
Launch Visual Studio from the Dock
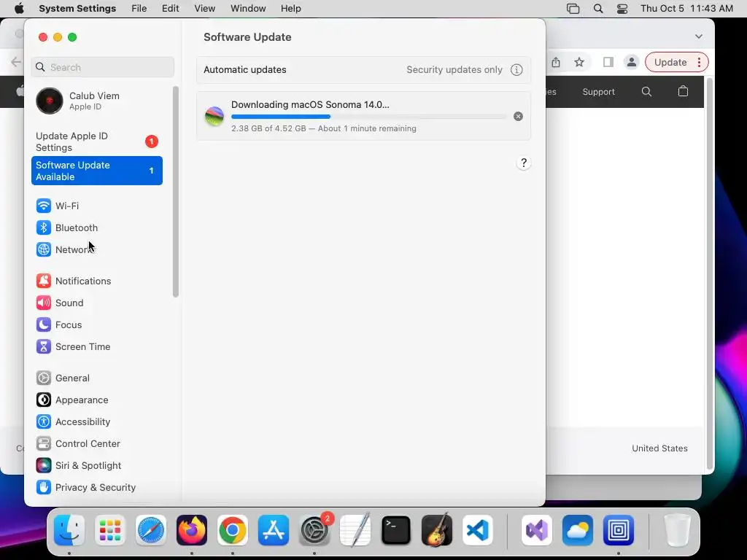537,530
